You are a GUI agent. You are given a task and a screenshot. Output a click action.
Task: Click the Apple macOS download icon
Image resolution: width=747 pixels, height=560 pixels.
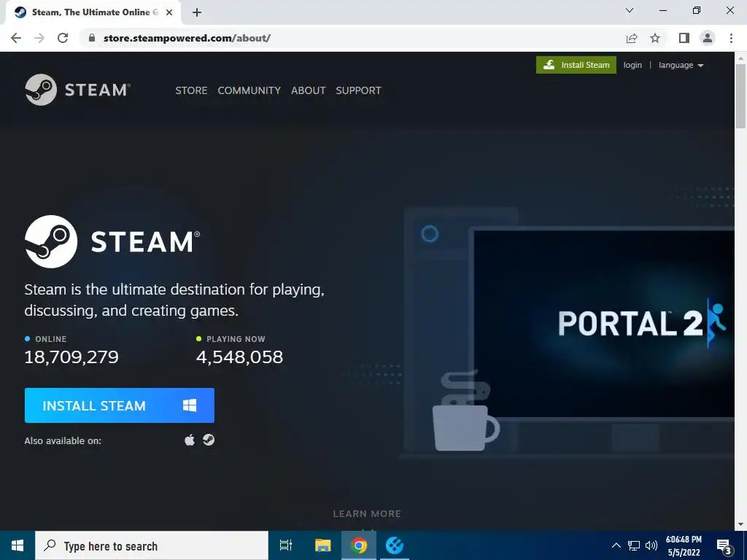point(190,440)
